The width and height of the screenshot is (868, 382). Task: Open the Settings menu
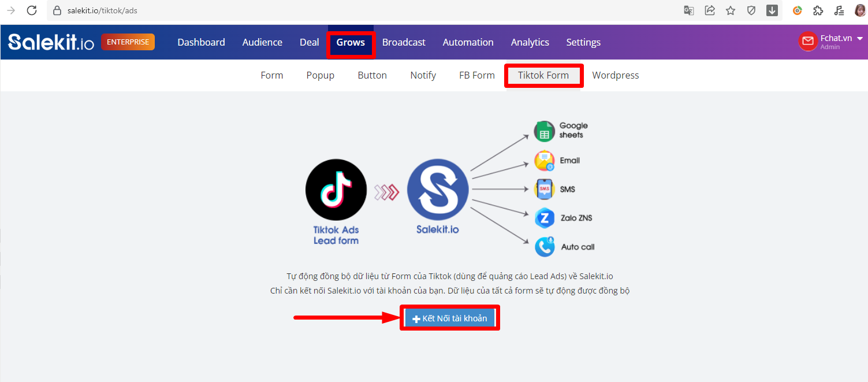point(583,42)
